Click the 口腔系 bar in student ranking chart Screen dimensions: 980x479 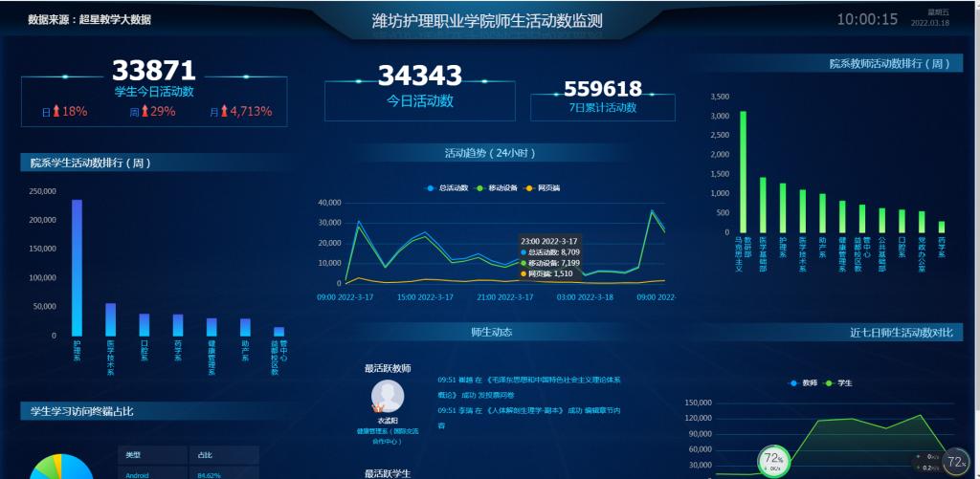(x=145, y=325)
